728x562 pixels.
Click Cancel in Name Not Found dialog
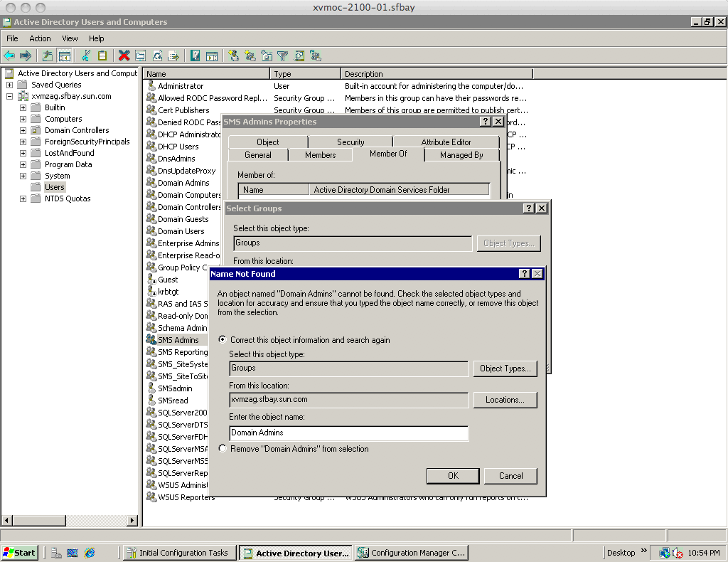pos(510,476)
